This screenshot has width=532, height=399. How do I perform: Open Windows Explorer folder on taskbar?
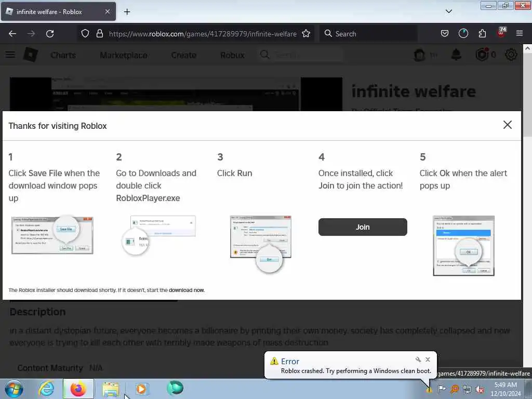pyautogui.click(x=111, y=390)
